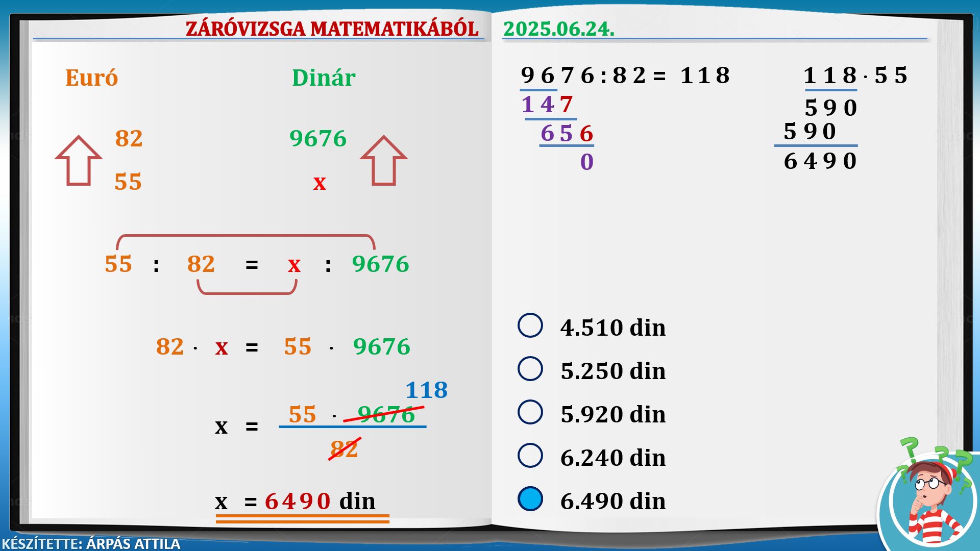This screenshot has height=551, width=980.
Task: Click the lower bracket connecting 82 and x
Action: pos(247,293)
